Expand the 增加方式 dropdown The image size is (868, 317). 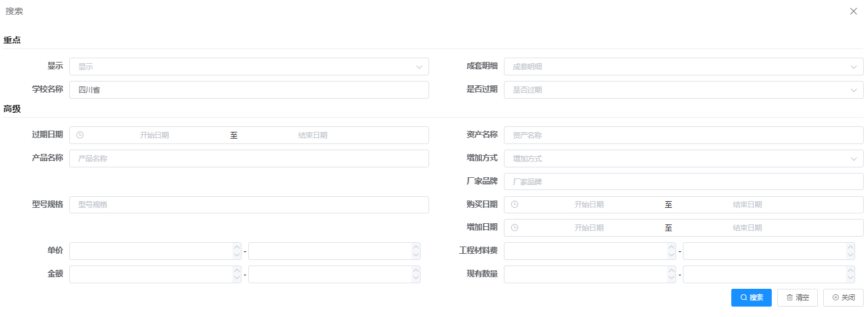pyautogui.click(x=683, y=159)
